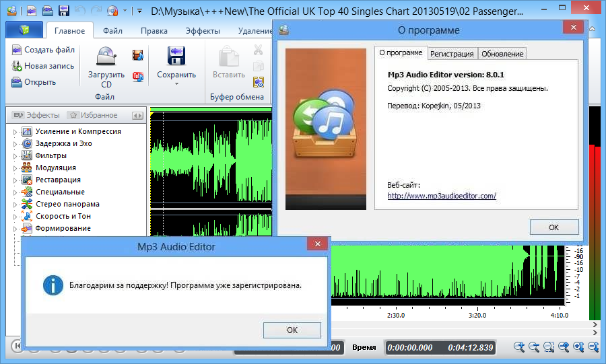Open the dropdown arrow beside the burn CD icon
The height and width of the screenshot is (364, 606).
(125, 11)
